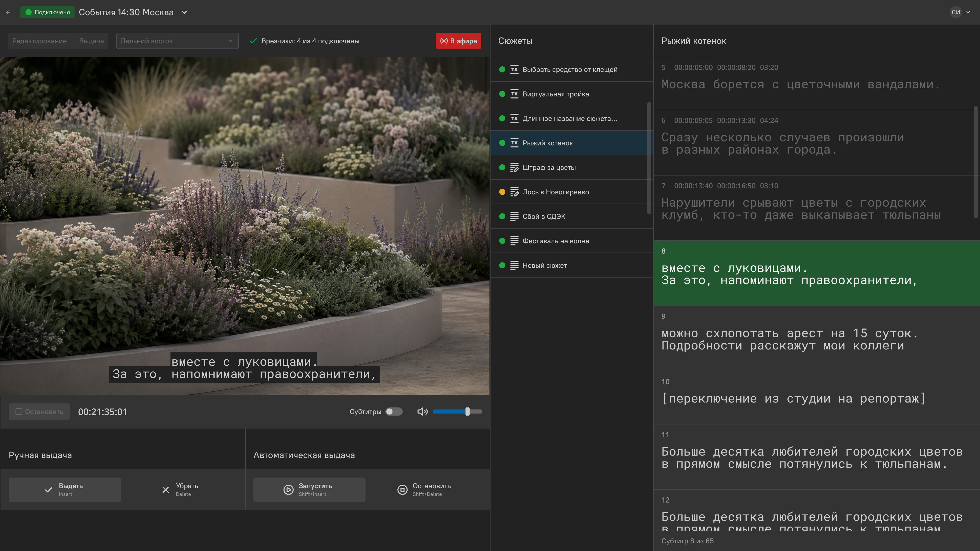This screenshot has width=980, height=551.
Task: Switch to the Выдача tab
Action: 91,41
